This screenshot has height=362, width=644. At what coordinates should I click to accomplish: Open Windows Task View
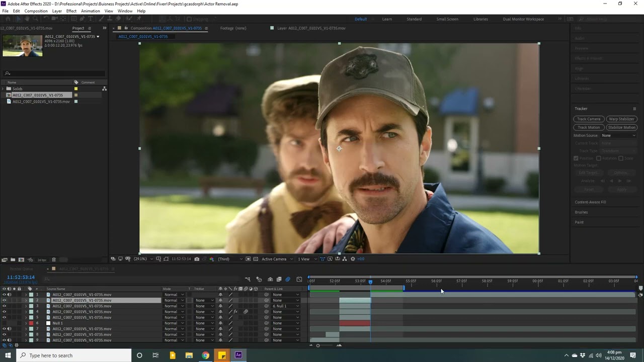(x=155, y=355)
